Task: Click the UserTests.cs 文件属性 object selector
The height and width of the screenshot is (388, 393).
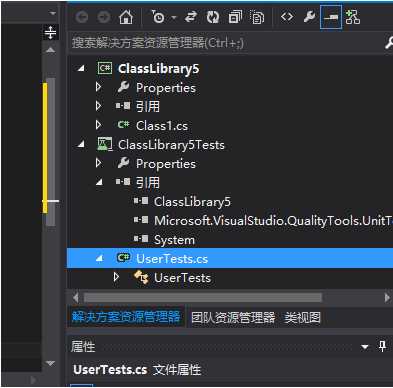Action: coord(230,370)
